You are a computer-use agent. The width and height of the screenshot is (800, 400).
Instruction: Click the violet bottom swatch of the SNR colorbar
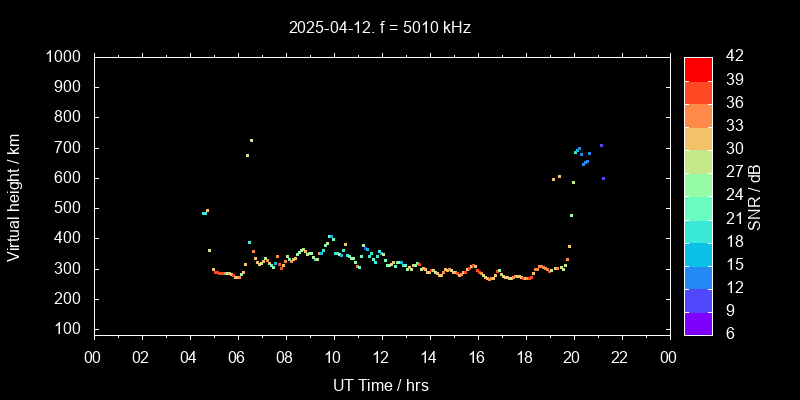tap(698, 323)
